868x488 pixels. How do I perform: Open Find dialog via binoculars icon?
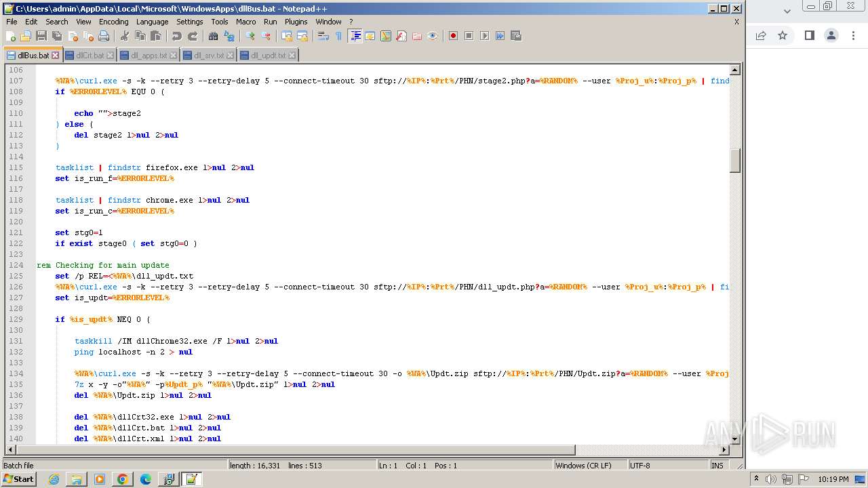pyautogui.click(x=214, y=36)
